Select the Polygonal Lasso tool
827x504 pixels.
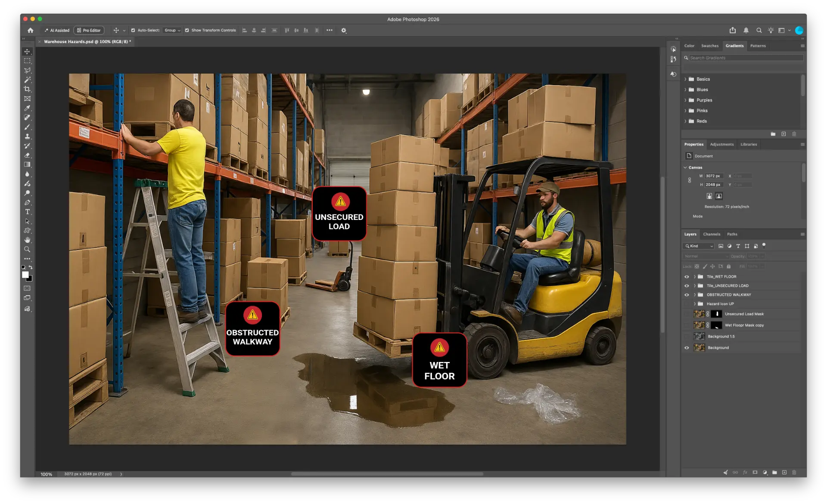coord(27,71)
